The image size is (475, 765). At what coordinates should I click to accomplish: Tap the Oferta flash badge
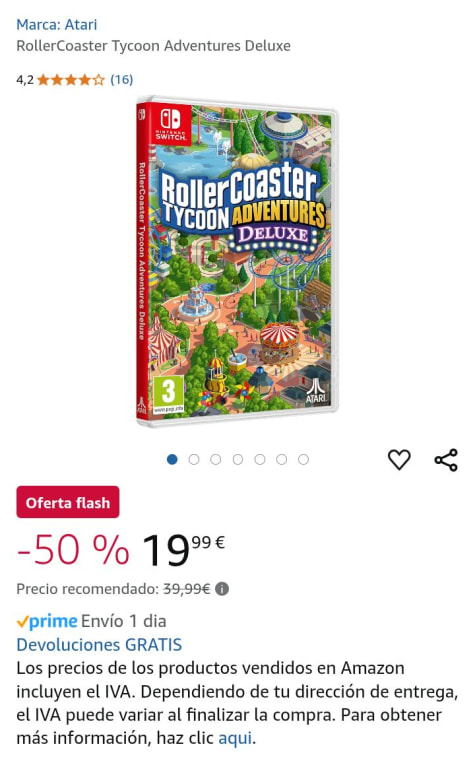68,502
